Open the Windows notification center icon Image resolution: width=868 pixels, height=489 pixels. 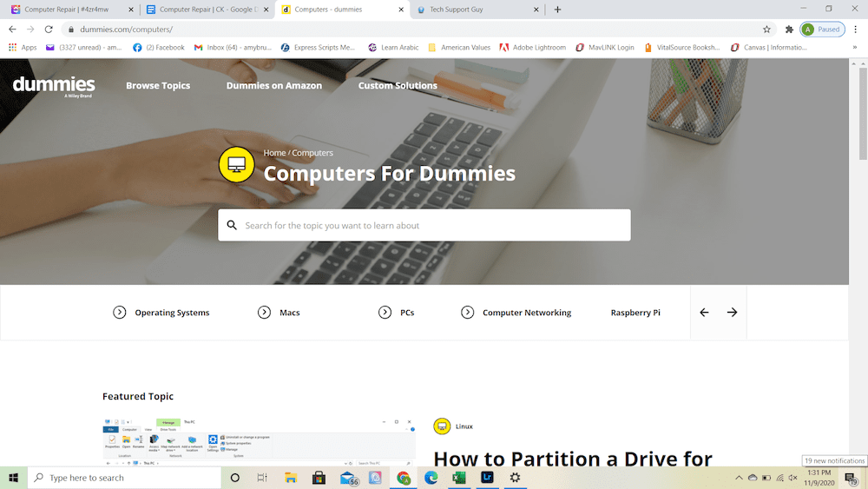(851, 478)
